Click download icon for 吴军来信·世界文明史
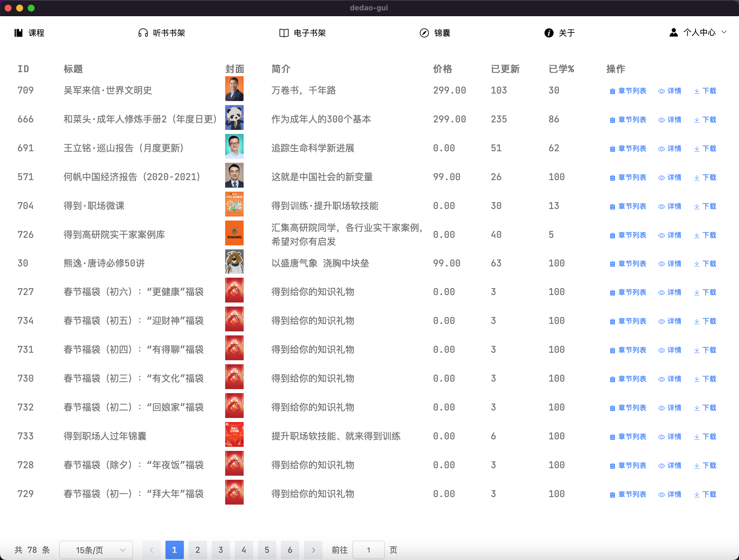 tap(697, 91)
